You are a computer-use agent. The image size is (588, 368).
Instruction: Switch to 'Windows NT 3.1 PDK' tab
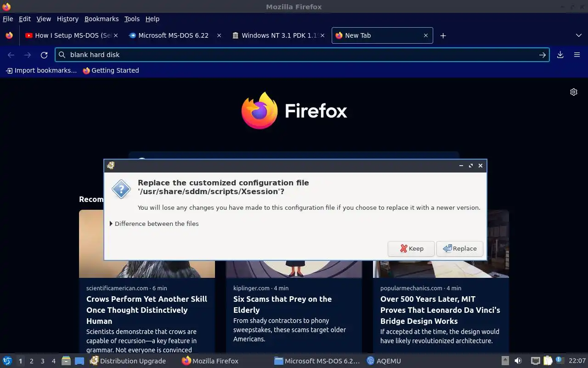coord(278,35)
